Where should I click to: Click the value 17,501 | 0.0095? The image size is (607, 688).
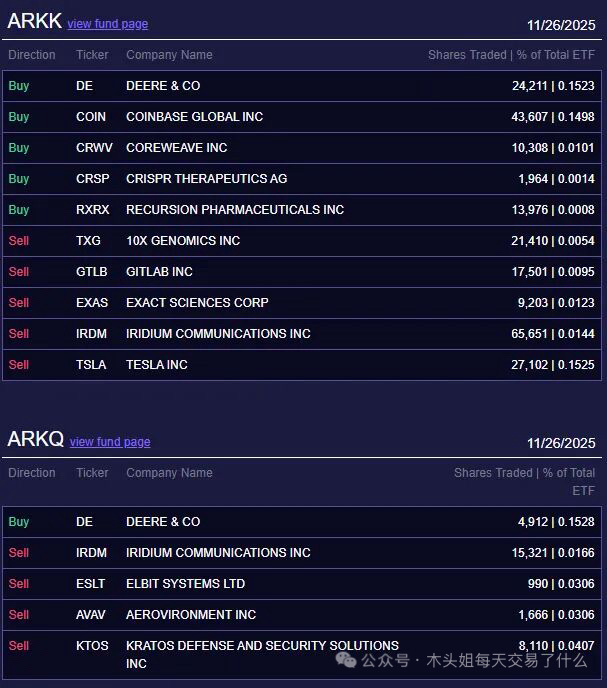pos(553,272)
